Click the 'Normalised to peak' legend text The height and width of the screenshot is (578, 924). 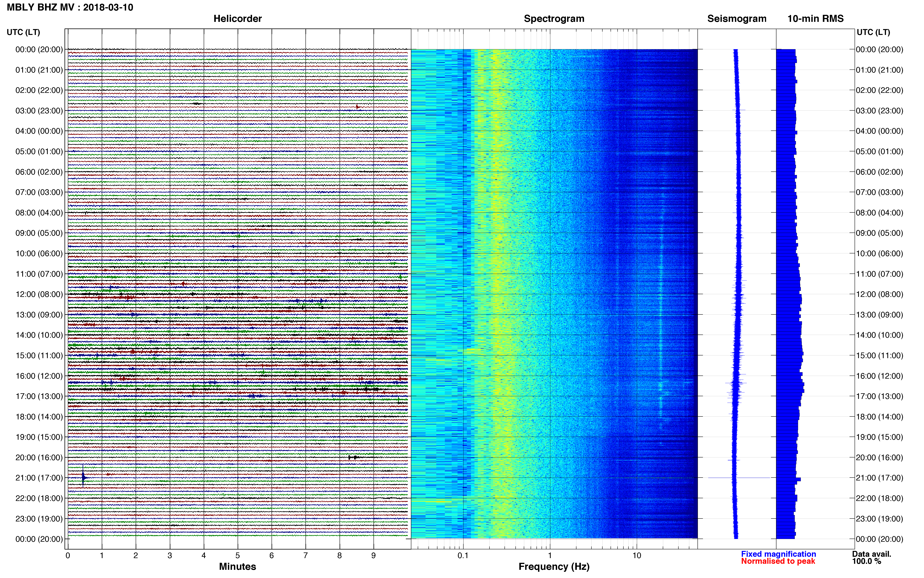click(x=778, y=561)
